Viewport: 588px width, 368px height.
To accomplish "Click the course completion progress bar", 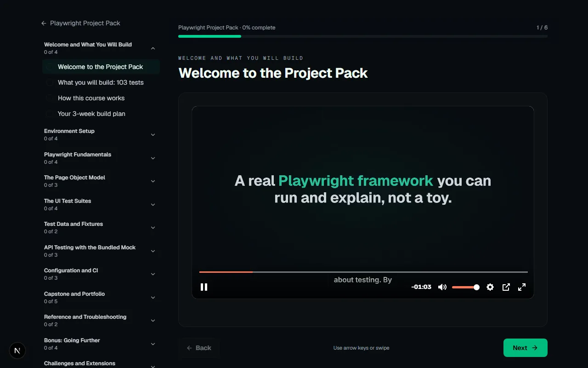I will (x=363, y=36).
